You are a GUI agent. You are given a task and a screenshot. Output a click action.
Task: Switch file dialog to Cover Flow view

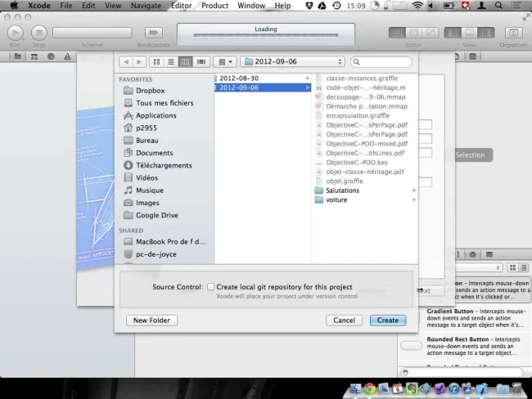pyautogui.click(x=201, y=61)
